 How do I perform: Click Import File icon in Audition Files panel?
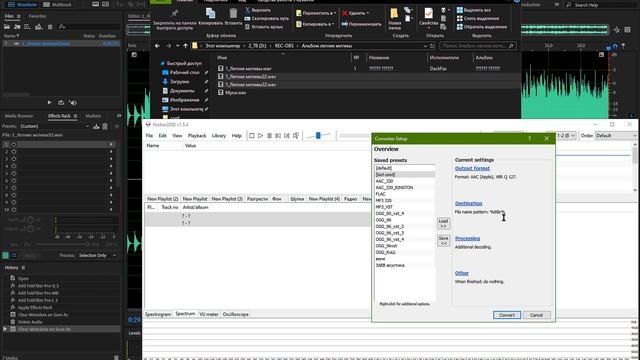pyautogui.click(x=17, y=27)
